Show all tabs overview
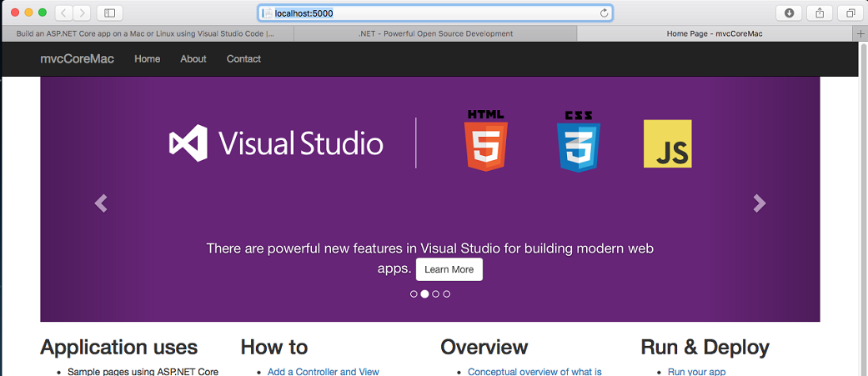Viewport: 868px width, 376px height. tap(850, 13)
